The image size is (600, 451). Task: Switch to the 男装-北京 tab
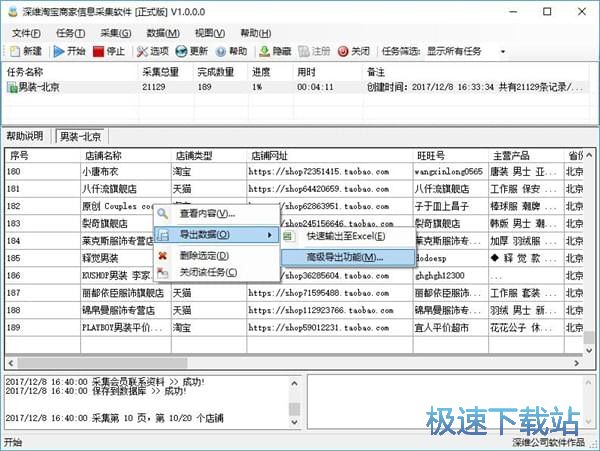coord(81,136)
